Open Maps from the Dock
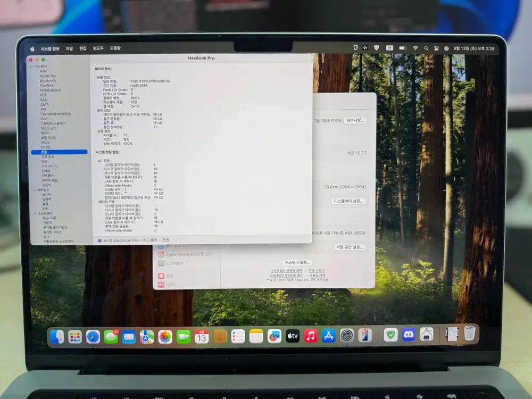 (147, 337)
